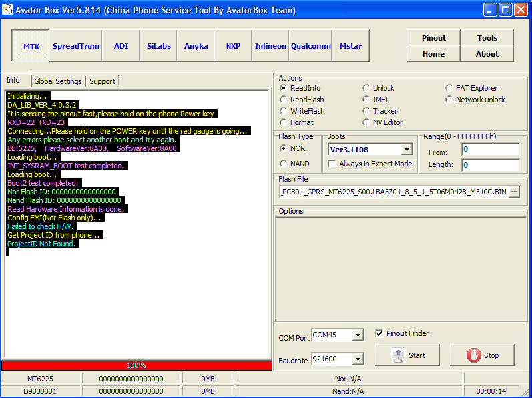Close the Avator Box window
This screenshot has width=532, height=398.
tap(521, 10)
